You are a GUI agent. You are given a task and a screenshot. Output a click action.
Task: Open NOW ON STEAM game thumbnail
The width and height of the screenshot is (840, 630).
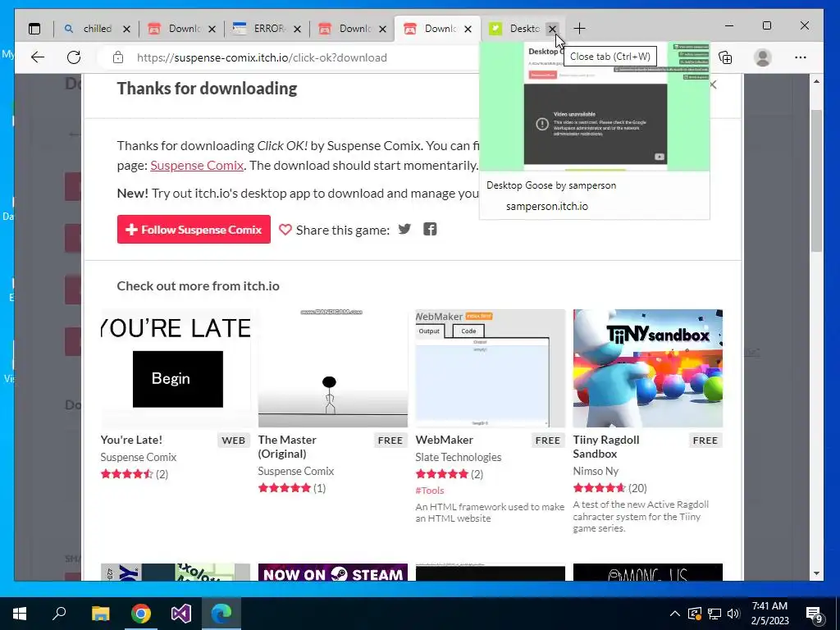(333, 572)
